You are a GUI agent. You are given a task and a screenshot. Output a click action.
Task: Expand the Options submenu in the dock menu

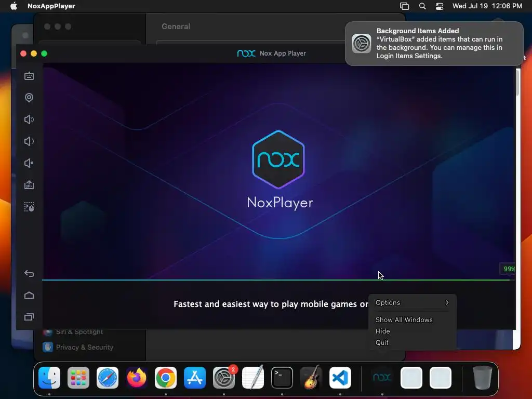pos(412,303)
